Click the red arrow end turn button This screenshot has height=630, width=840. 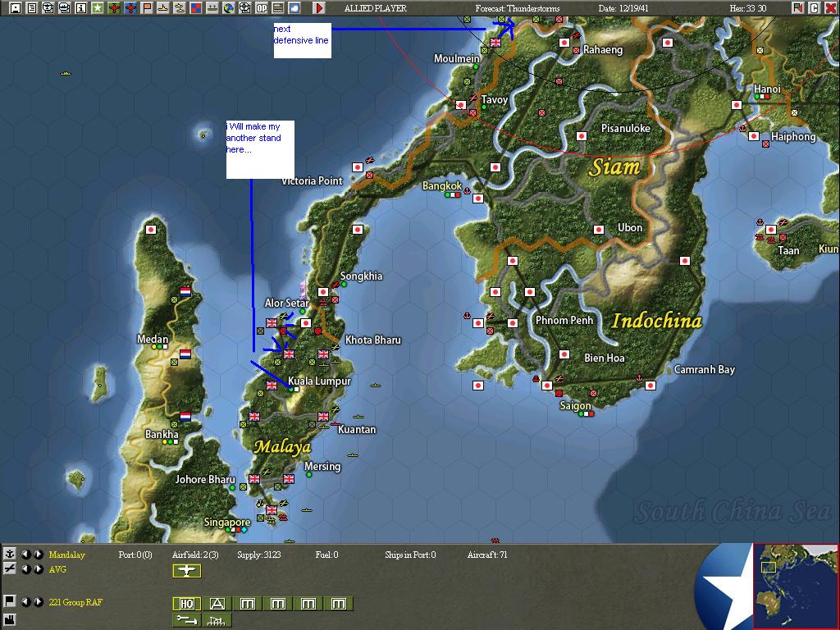(319, 8)
